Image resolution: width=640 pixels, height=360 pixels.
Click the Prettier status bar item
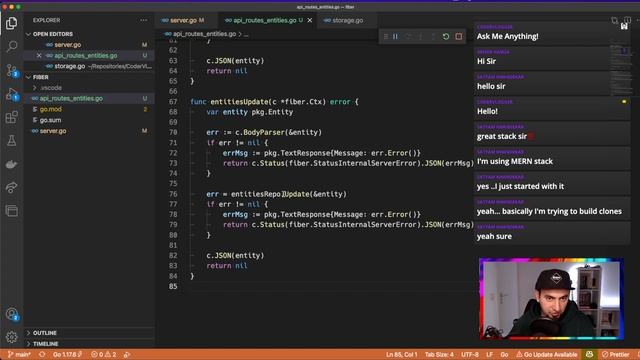pyautogui.click(x=616, y=354)
